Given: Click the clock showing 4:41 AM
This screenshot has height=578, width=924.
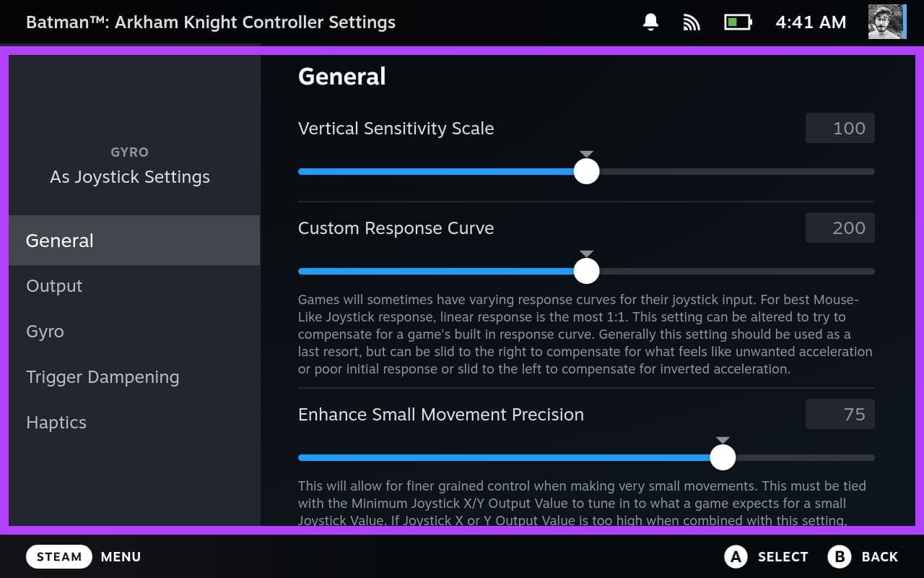Looking at the screenshot, I should pyautogui.click(x=811, y=22).
